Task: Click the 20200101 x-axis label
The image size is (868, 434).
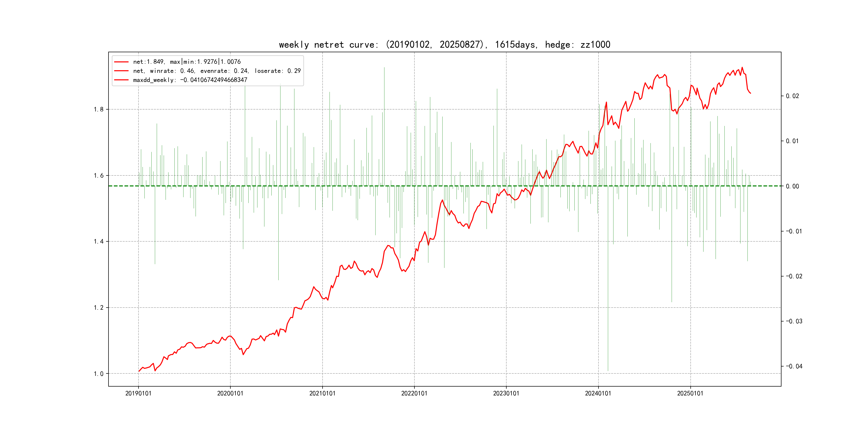Action: pyautogui.click(x=230, y=393)
